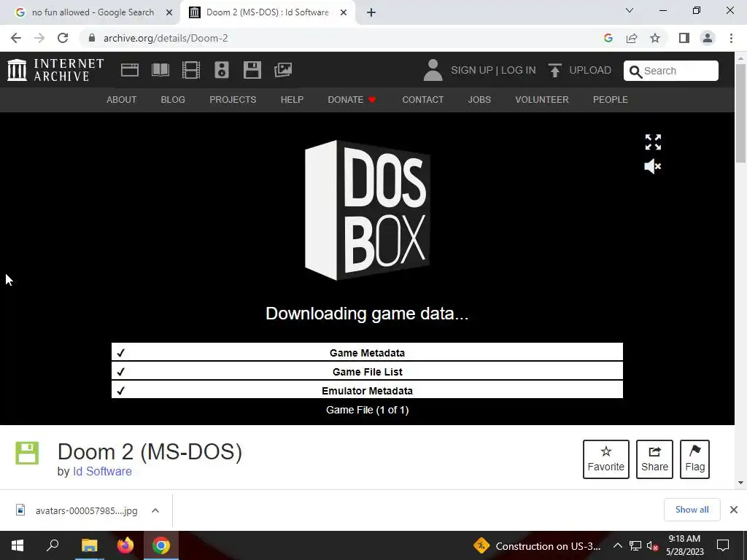
Task: Click the user avatar icon
Action: pos(433,70)
